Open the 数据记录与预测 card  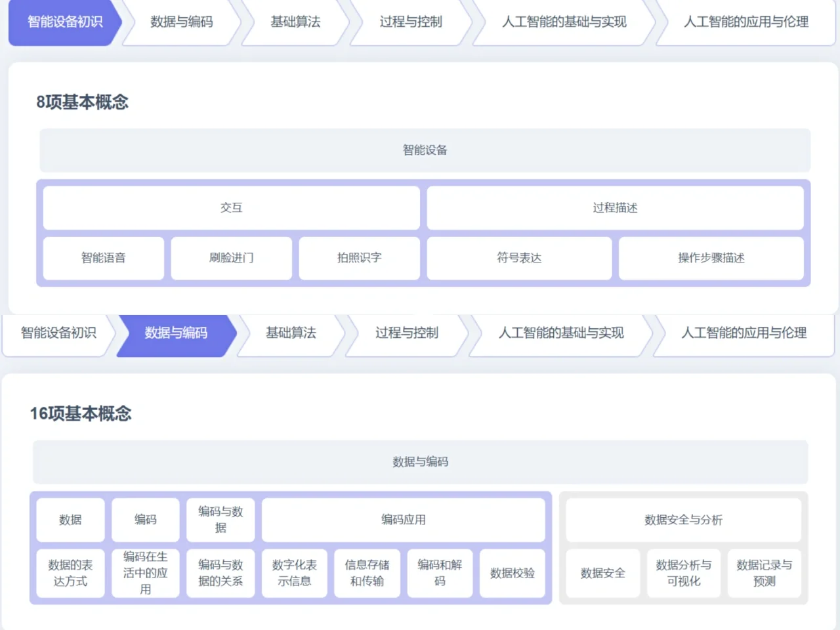pos(765,573)
